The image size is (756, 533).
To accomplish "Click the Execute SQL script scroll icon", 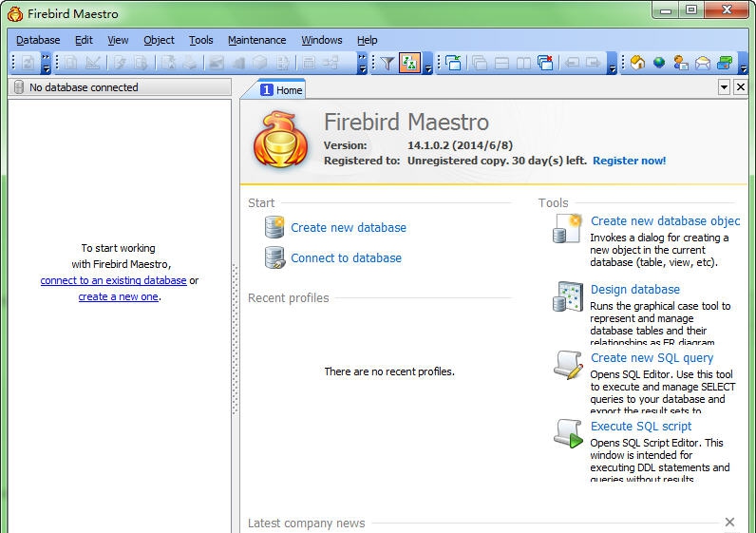I will (x=568, y=433).
